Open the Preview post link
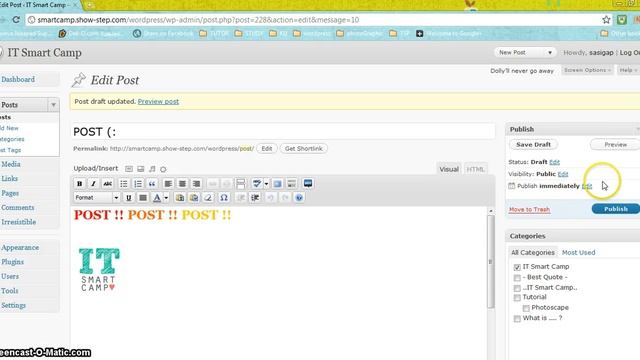The image size is (640, 360). (x=158, y=102)
